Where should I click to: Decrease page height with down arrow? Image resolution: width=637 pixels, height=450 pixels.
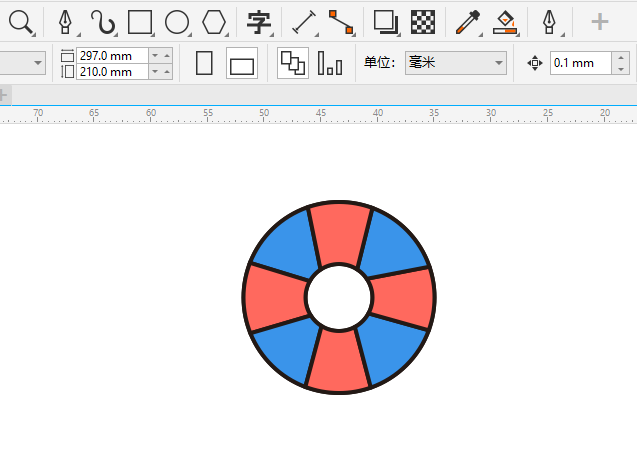pyautogui.click(x=155, y=72)
